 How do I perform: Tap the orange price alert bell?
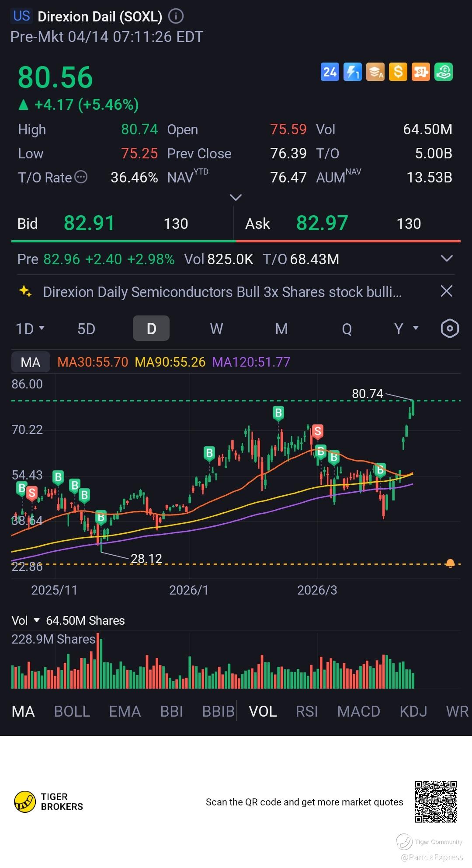(x=450, y=563)
